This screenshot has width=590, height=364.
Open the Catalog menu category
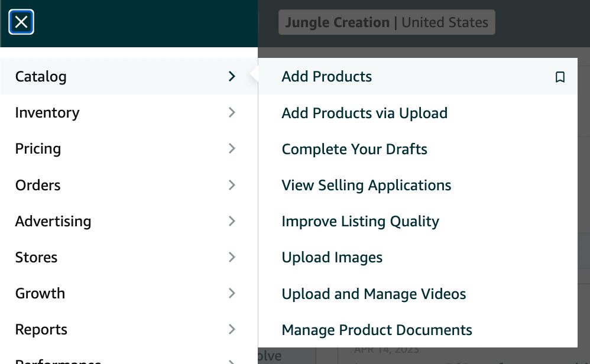click(x=129, y=76)
